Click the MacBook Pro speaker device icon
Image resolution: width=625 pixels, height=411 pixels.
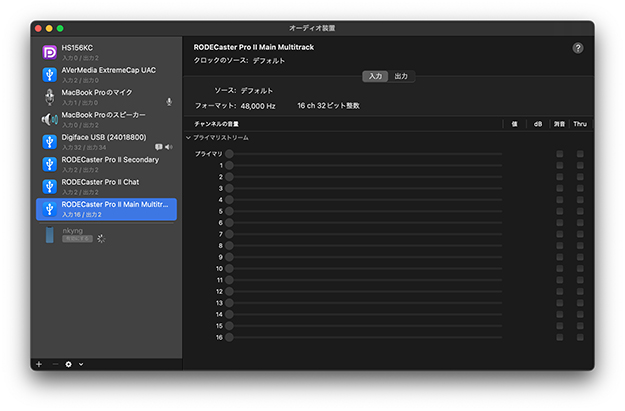click(49, 119)
